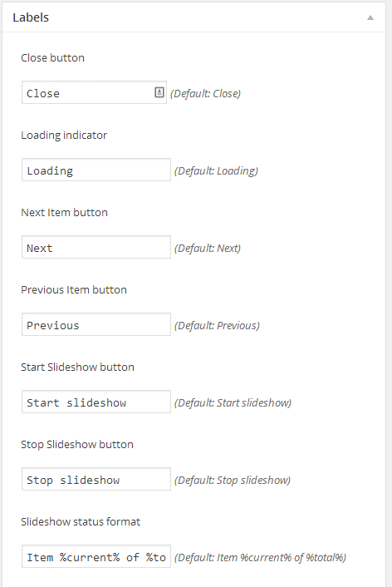
Task: Collapse the Labels panel using the triangle arrow
Action: click(x=370, y=17)
